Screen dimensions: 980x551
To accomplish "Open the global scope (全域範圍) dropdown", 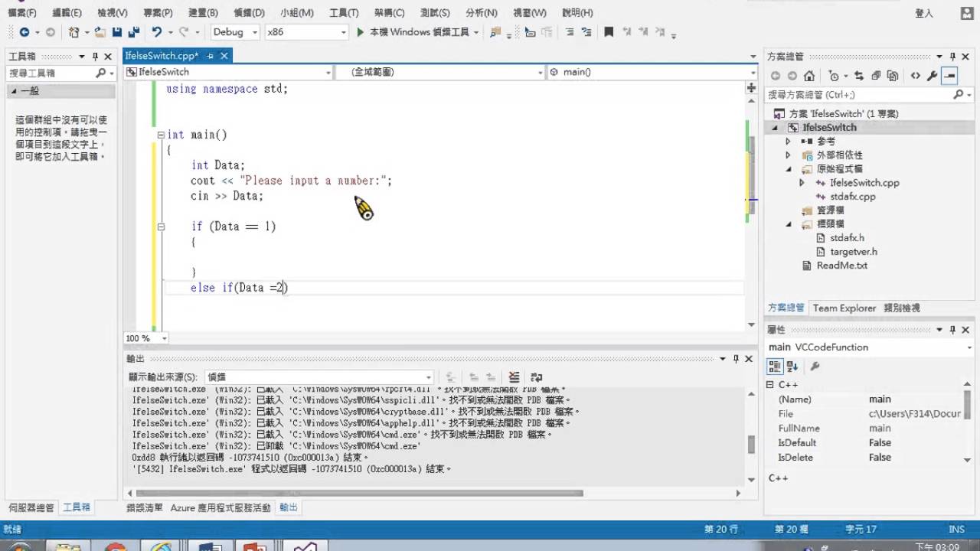I will (x=441, y=72).
